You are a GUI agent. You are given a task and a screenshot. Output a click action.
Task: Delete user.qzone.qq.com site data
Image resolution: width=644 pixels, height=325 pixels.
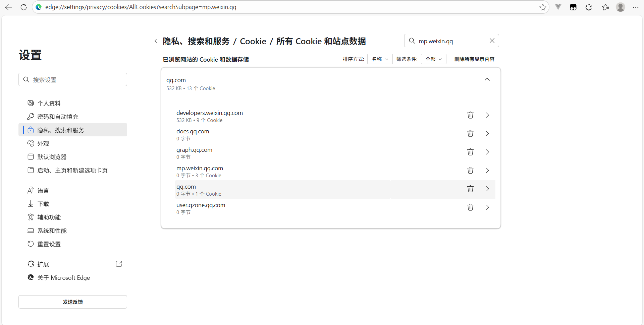(x=470, y=207)
